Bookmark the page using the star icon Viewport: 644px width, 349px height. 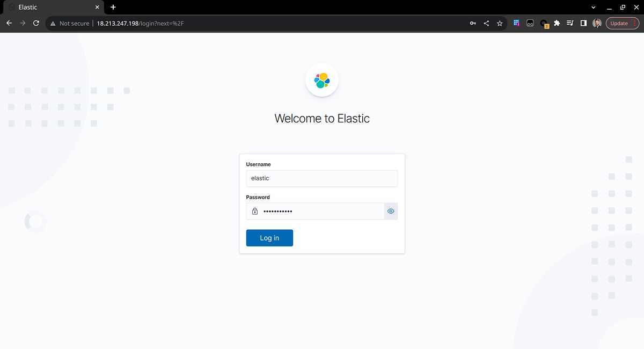point(500,23)
